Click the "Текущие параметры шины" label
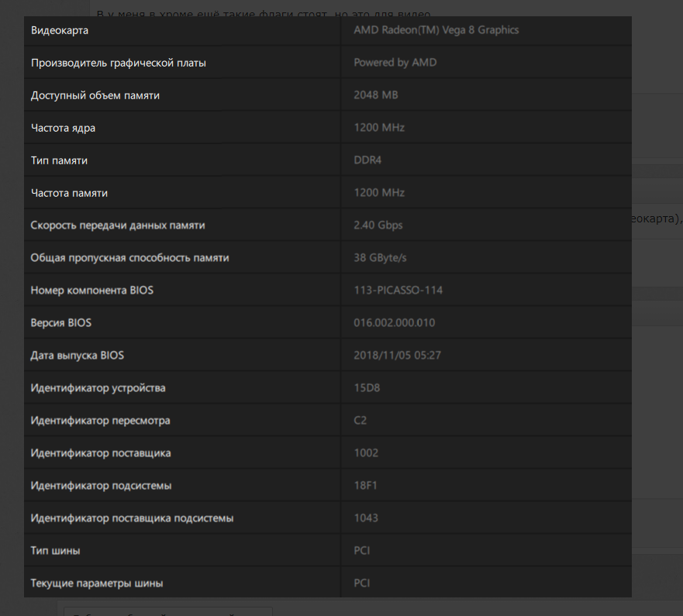 (x=97, y=583)
